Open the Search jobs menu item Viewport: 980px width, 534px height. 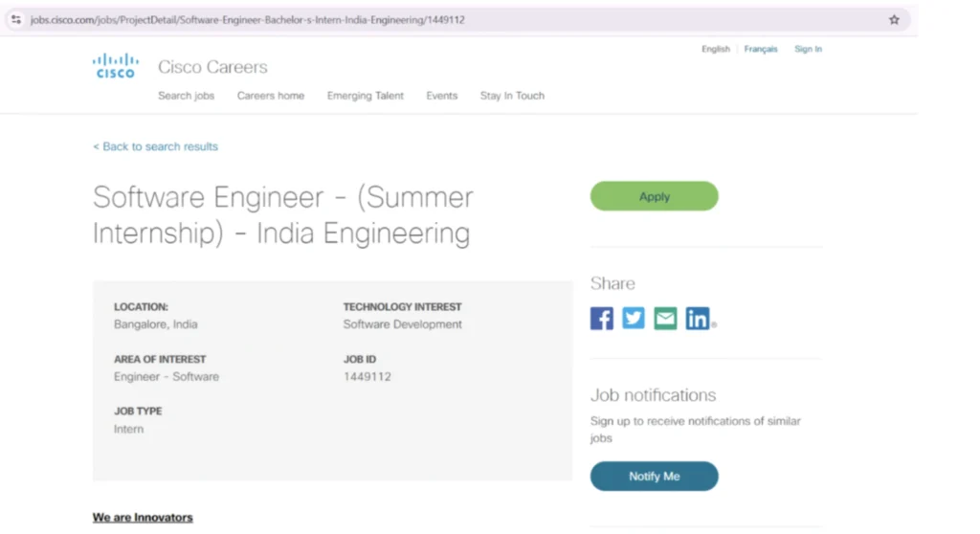(x=186, y=96)
